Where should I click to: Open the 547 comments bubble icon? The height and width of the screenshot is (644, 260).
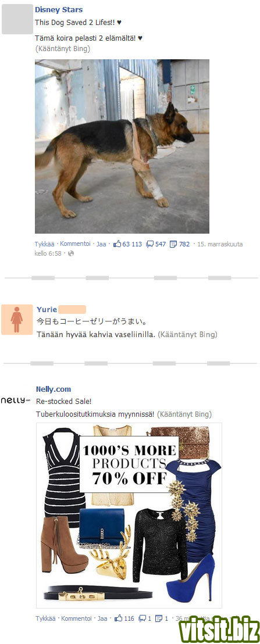pos(150,244)
